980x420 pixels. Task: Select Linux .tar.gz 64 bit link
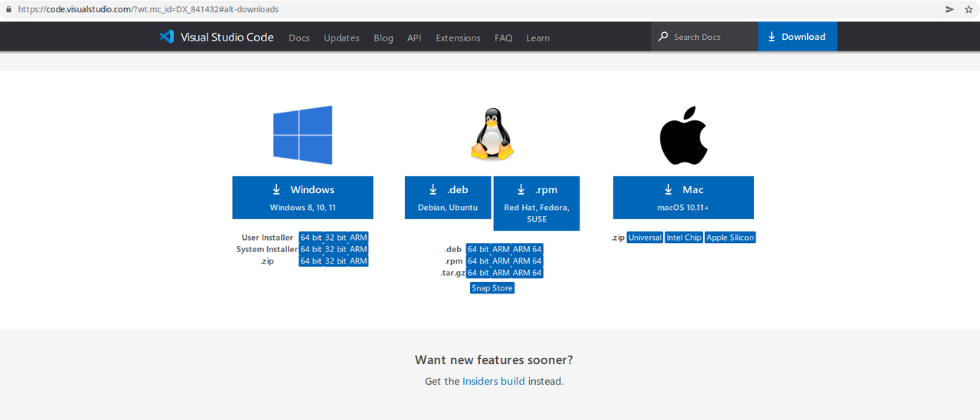point(478,273)
